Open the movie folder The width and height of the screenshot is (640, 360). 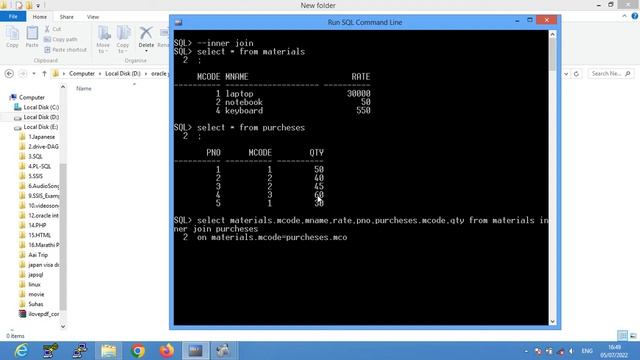coord(36,294)
